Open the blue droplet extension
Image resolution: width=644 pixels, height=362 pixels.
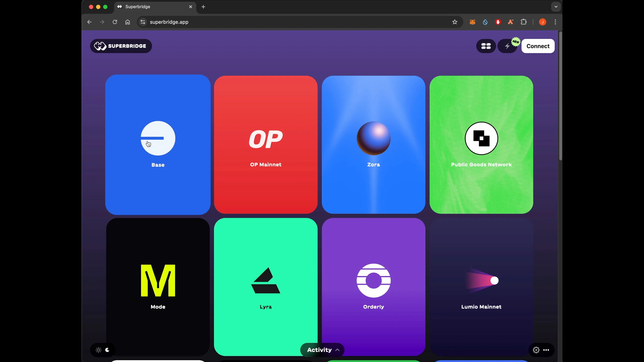point(485,22)
